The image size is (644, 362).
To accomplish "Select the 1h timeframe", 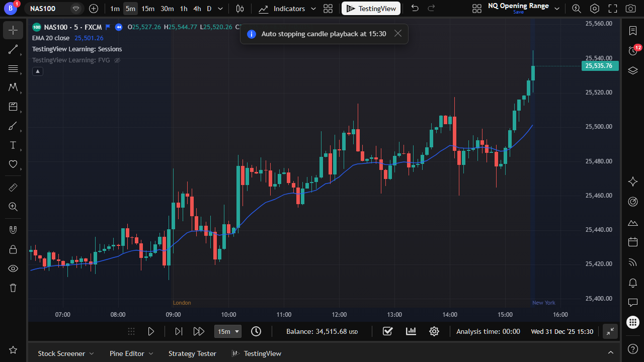I will point(184,9).
